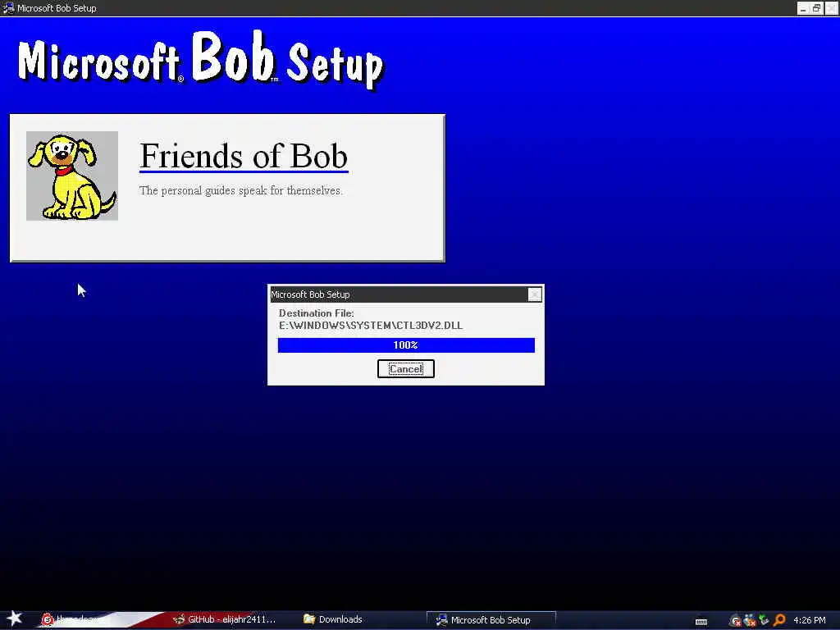Restore down the Microsoft Bob Setup window
The width and height of the screenshot is (840, 630).
816,8
